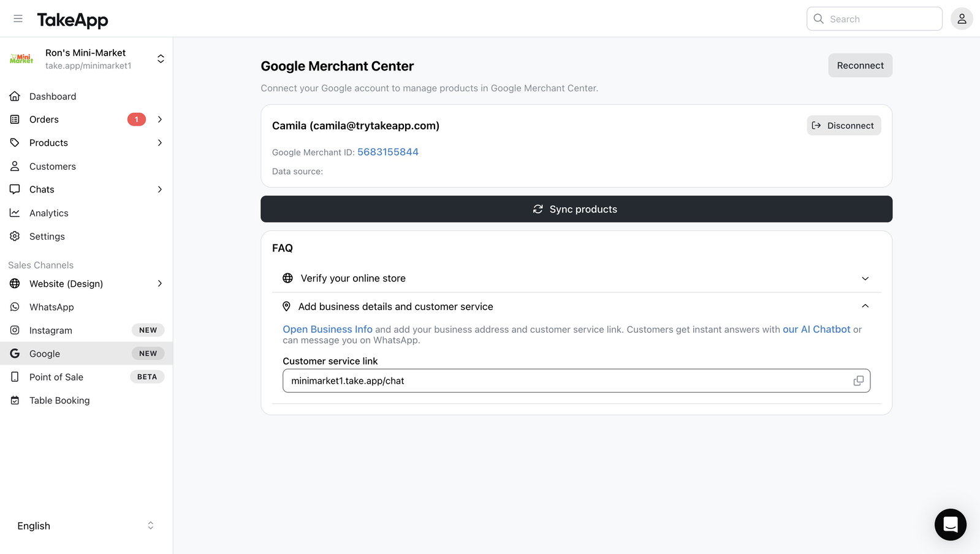This screenshot has width=980, height=554.
Task: Click the Settings gear icon
Action: point(15,236)
